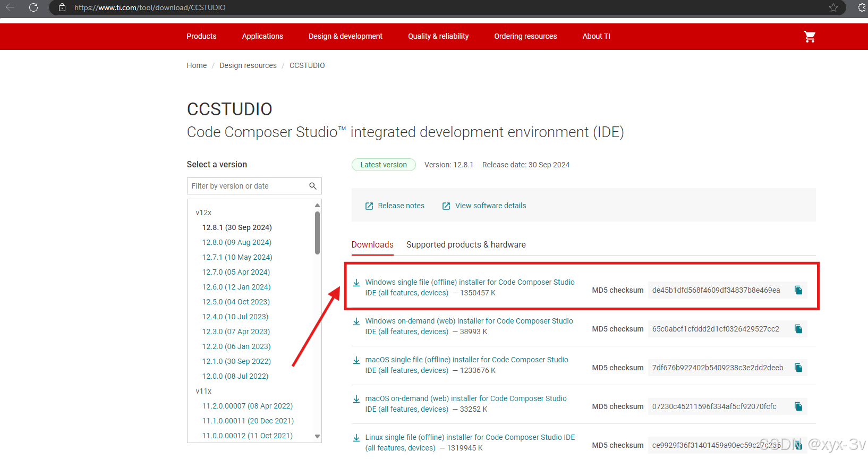868x459 pixels.
Task: Bookmark this page with the star icon
Action: tap(833, 7)
